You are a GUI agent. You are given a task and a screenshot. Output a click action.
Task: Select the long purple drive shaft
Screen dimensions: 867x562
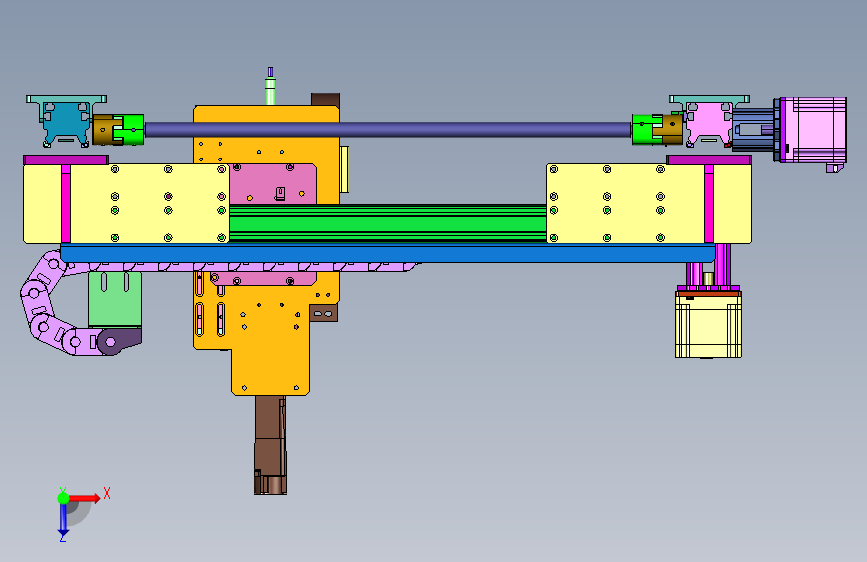click(x=388, y=130)
